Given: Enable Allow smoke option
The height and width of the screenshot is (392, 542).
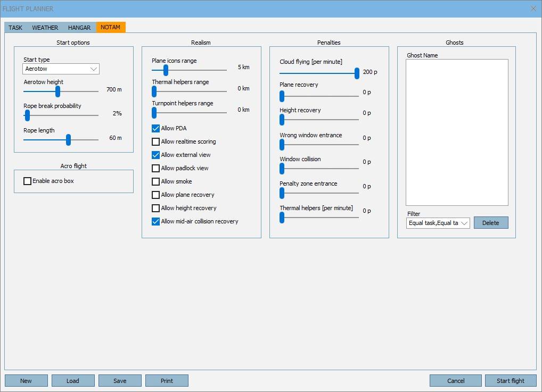Looking at the screenshot, I should (156, 182).
